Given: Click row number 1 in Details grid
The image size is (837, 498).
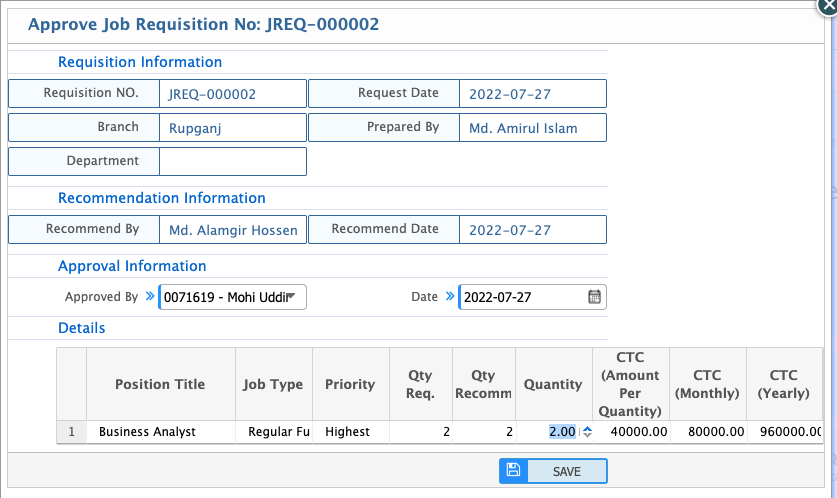Looking at the screenshot, I should click(71, 432).
